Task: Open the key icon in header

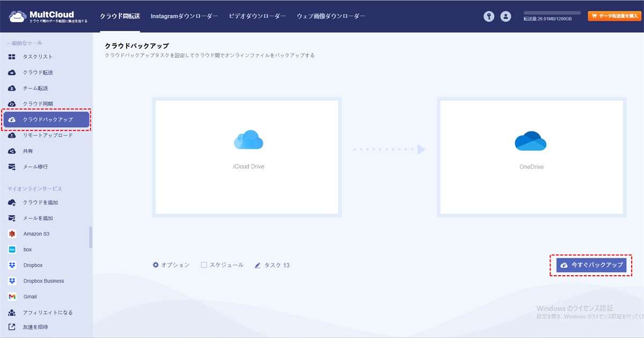Action: 488,16
